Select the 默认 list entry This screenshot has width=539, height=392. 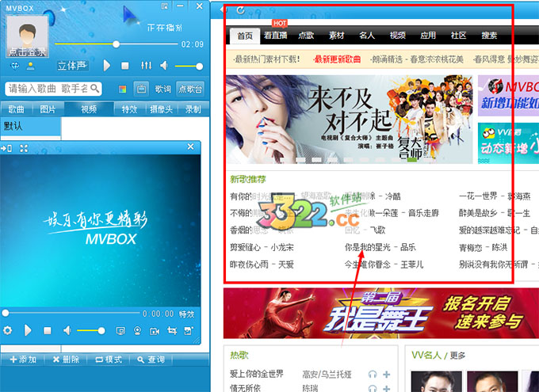(x=31, y=127)
